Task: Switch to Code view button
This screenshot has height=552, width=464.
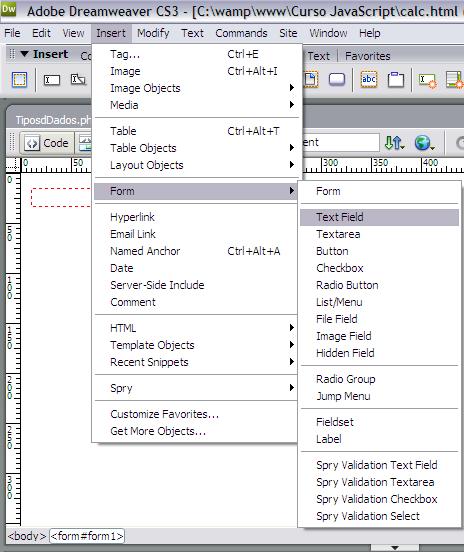Action: pyautogui.click(x=47, y=143)
